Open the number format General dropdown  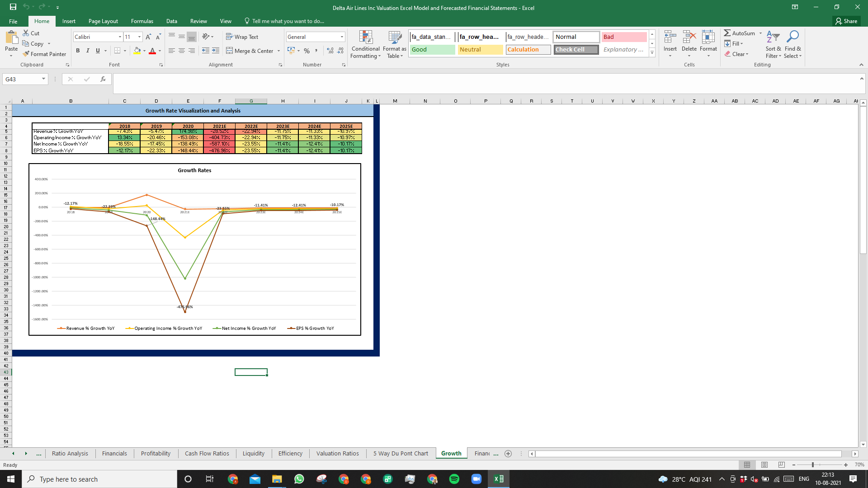(x=342, y=37)
